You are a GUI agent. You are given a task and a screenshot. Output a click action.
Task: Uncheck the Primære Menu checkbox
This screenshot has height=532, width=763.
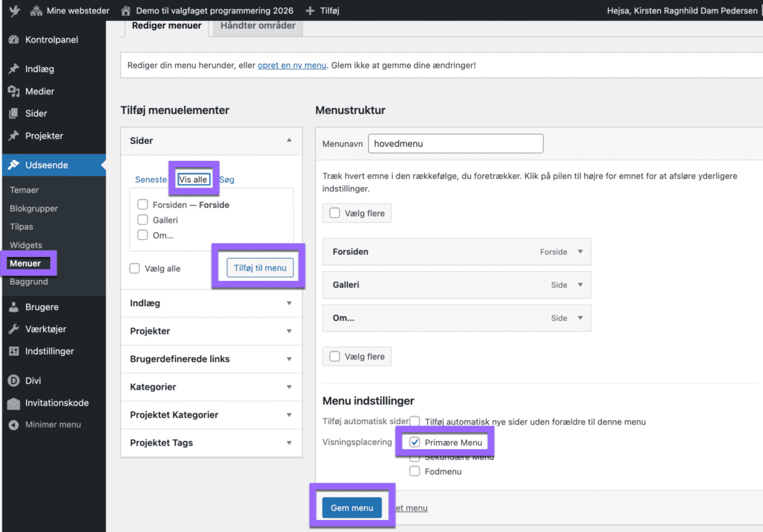[415, 443]
